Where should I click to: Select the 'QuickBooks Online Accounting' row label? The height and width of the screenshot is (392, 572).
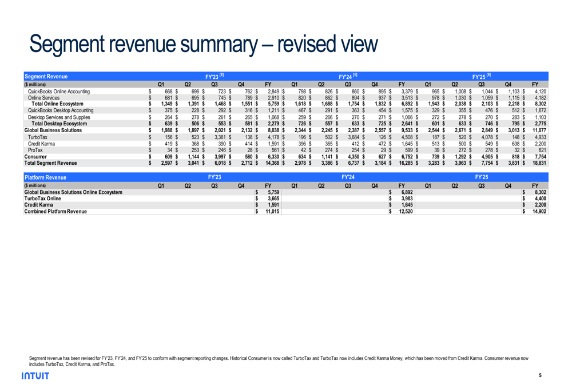59,91
